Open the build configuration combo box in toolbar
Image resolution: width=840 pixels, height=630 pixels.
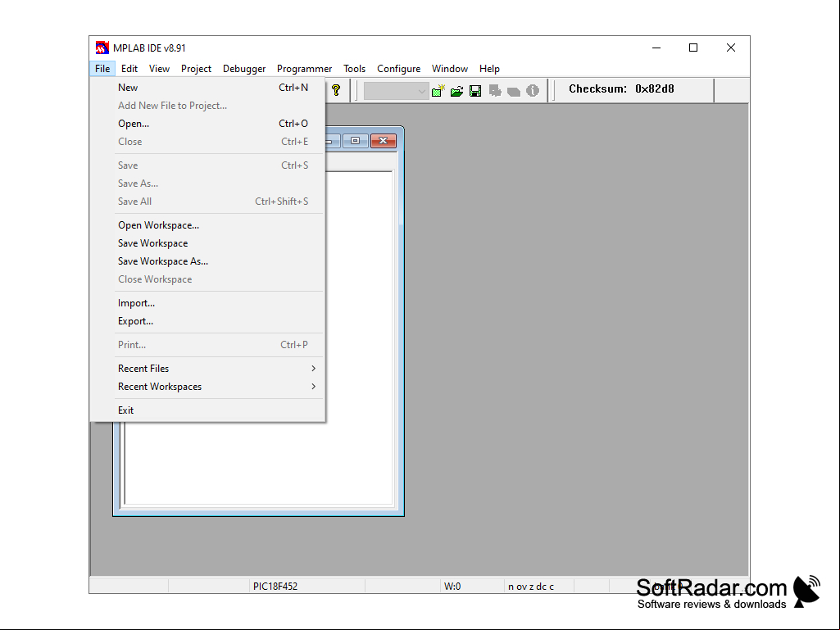(396, 91)
